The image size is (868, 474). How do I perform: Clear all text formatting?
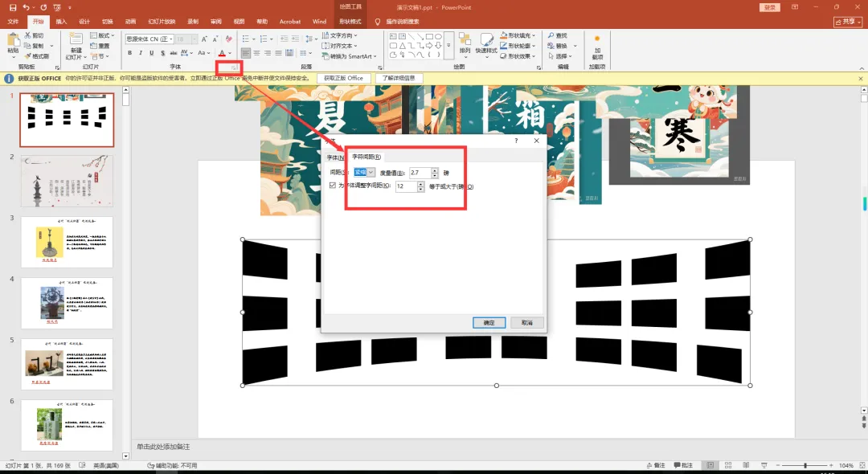point(229,39)
